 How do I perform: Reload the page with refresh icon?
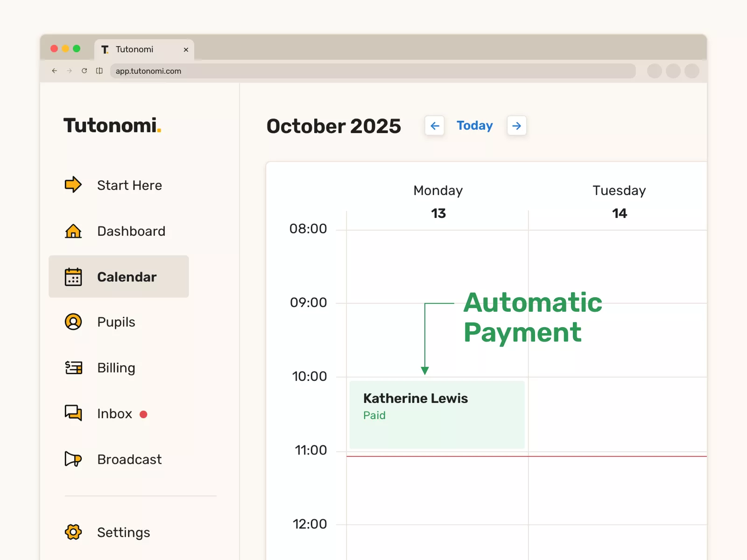point(85,71)
